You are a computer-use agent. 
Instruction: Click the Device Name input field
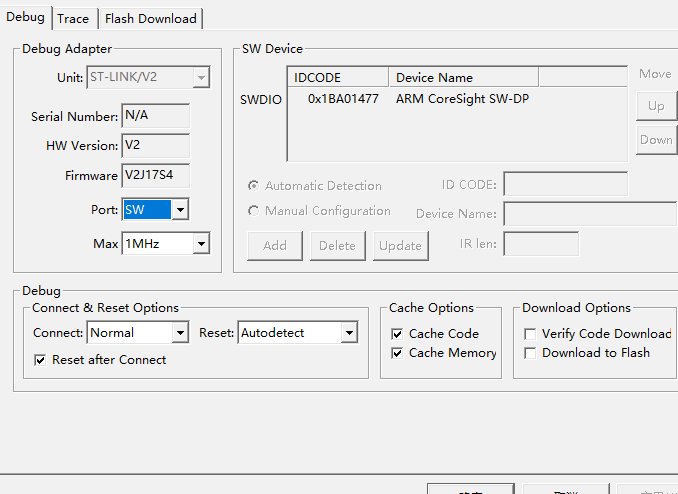[x=591, y=214]
